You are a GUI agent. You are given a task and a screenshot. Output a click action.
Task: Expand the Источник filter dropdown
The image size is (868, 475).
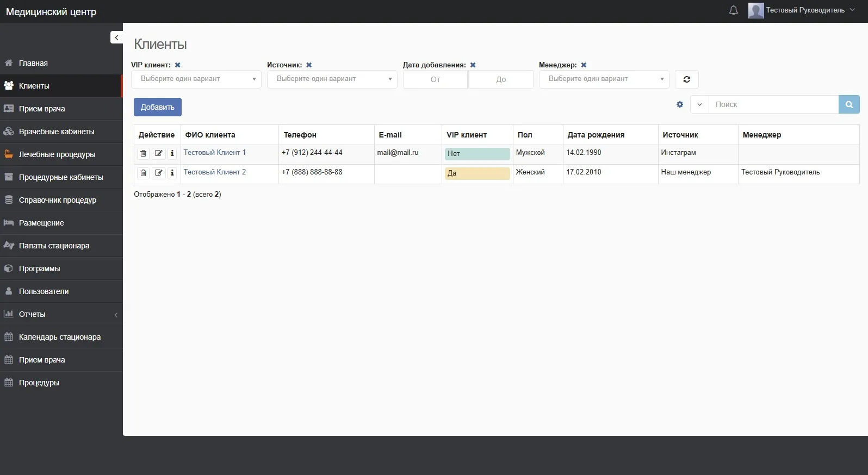332,79
